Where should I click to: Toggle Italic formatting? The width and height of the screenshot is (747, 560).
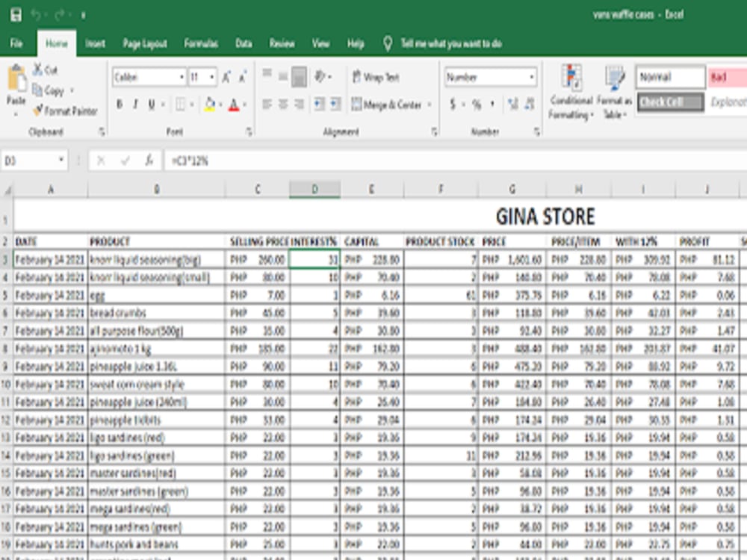click(x=136, y=105)
